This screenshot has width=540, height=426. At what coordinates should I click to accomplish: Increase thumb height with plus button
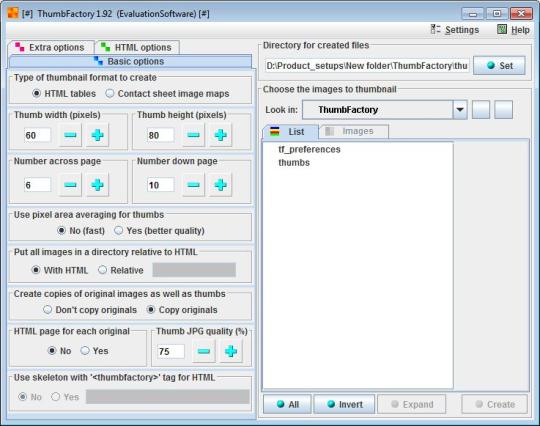click(220, 135)
